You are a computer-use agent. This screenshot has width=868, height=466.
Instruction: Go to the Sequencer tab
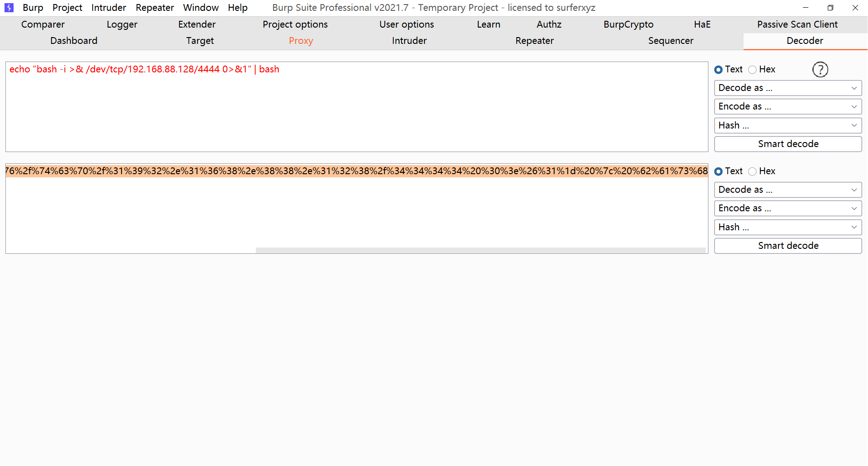pyautogui.click(x=670, y=41)
